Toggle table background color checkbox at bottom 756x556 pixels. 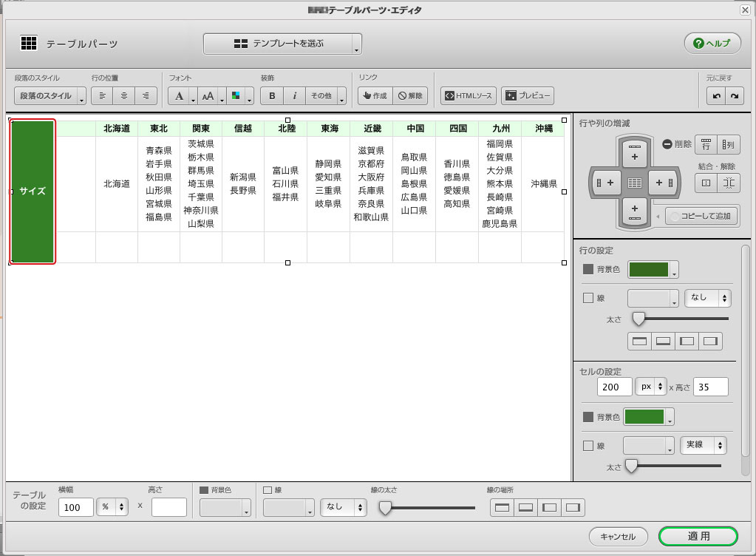tap(204, 490)
